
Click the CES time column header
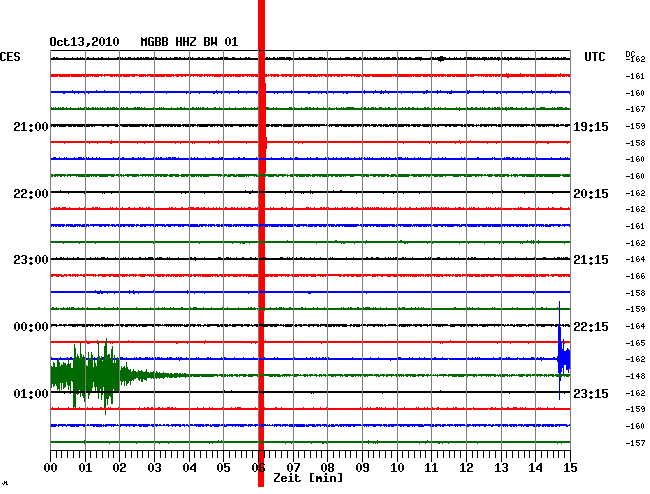[10, 57]
